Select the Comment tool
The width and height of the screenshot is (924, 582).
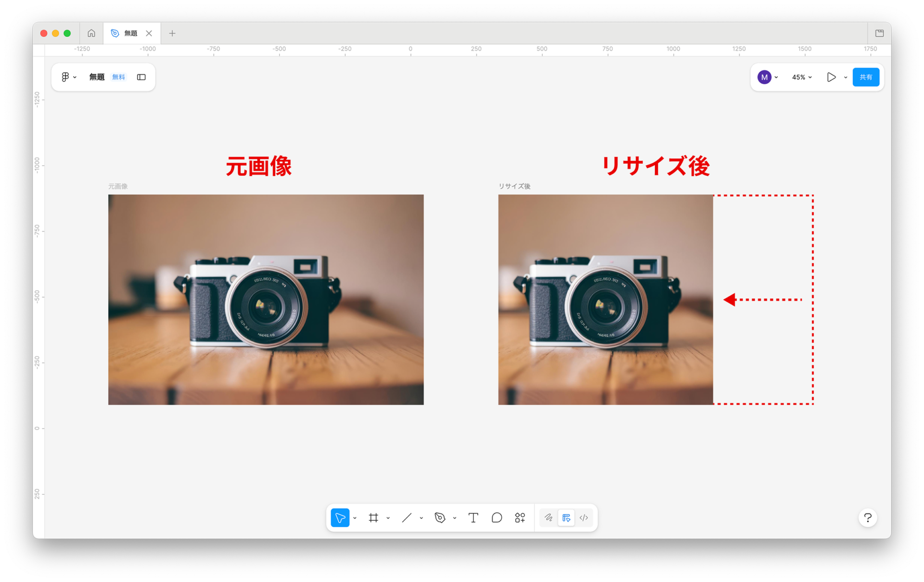(497, 517)
